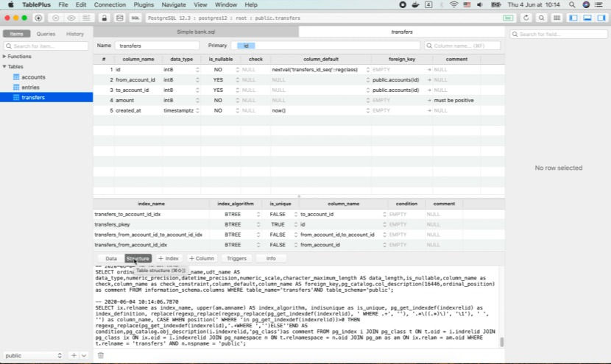Switch to the Simple bank.sql tab
The image size is (611, 364).
point(196,32)
